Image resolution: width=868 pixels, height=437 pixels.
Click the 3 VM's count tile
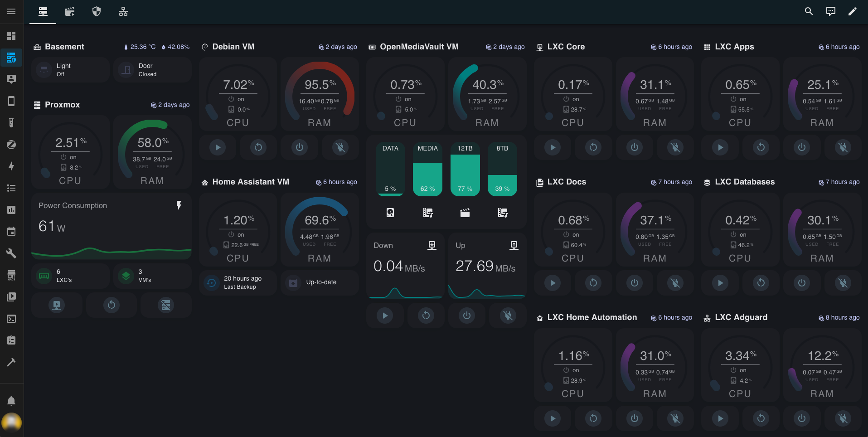(152, 276)
